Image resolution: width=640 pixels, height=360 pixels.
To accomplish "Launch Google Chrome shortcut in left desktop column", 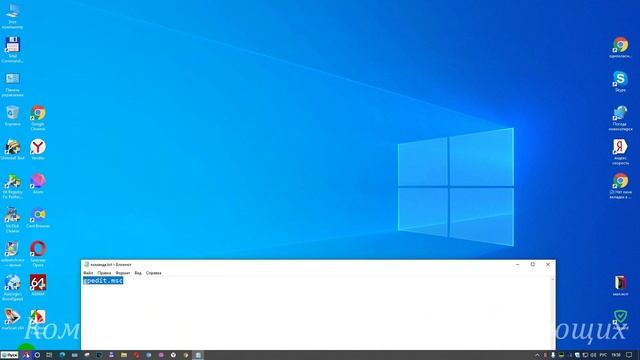I will coord(38,118).
